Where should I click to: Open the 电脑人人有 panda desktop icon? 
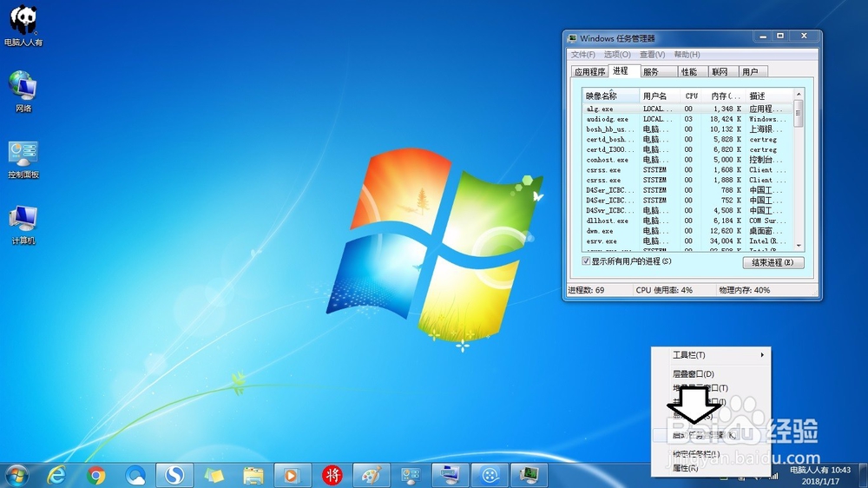(x=23, y=25)
